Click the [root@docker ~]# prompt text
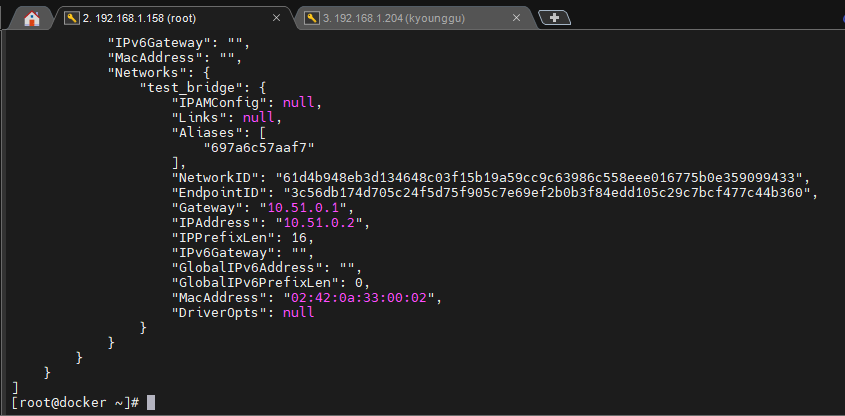845x416 pixels. click(76, 402)
